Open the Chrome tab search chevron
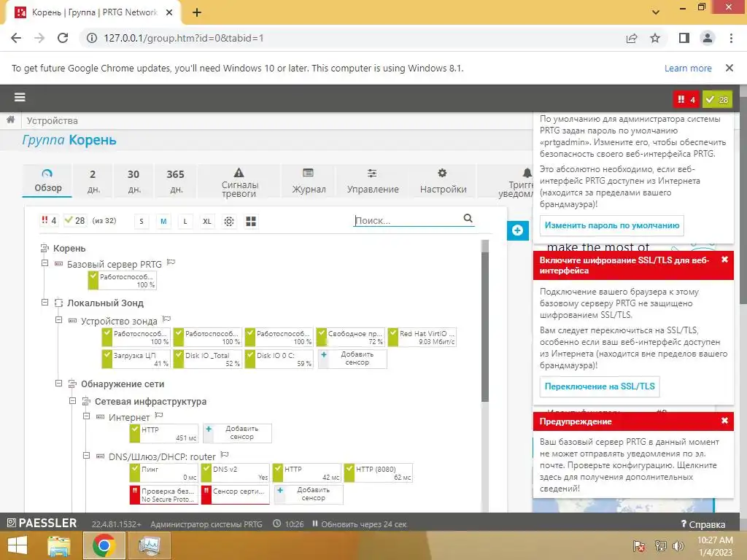The width and height of the screenshot is (747, 560). (x=656, y=12)
